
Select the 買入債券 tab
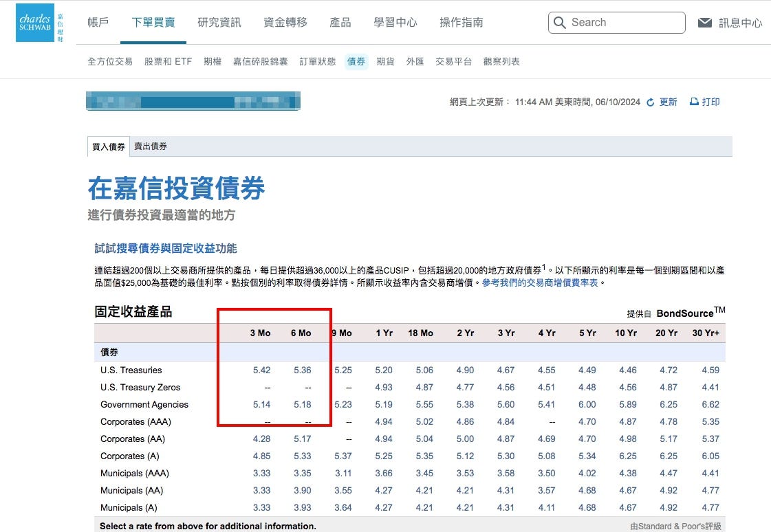108,146
